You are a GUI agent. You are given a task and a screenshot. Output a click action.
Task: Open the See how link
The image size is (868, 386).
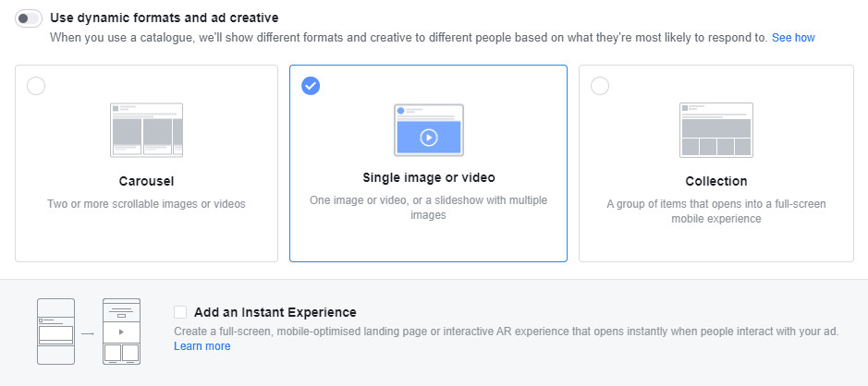coord(793,38)
